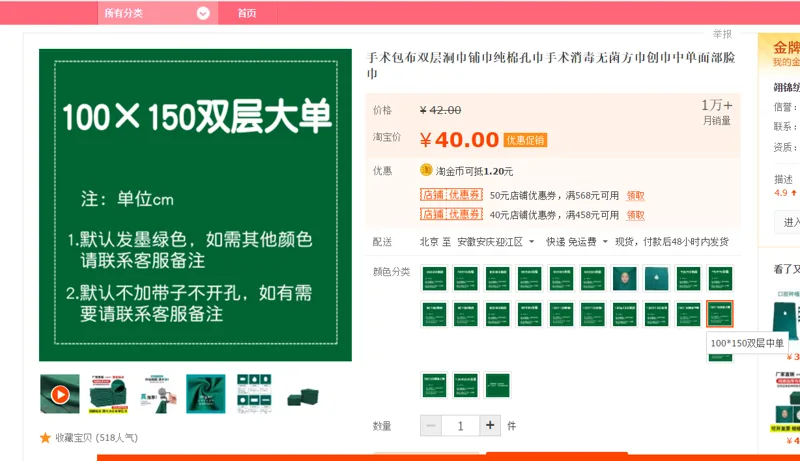View the hole-shapes chart thumbnail
This screenshot has height=461, width=800.
[254, 394]
